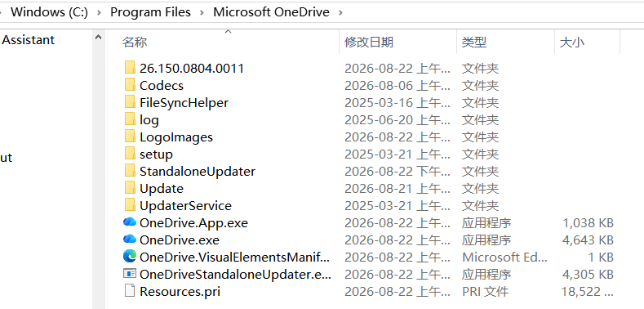Click the 文件夹 type of setup folder
Screen dimensions: 644x309
(x=480, y=154)
